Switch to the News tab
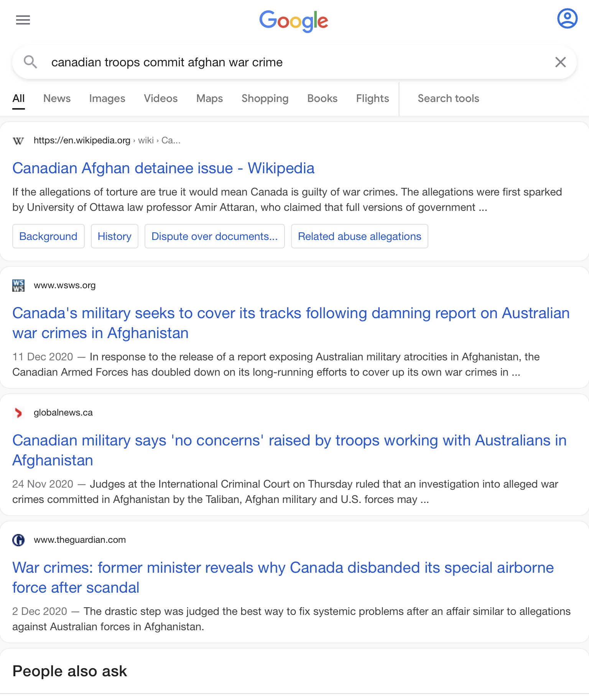589x700 pixels. coord(57,99)
